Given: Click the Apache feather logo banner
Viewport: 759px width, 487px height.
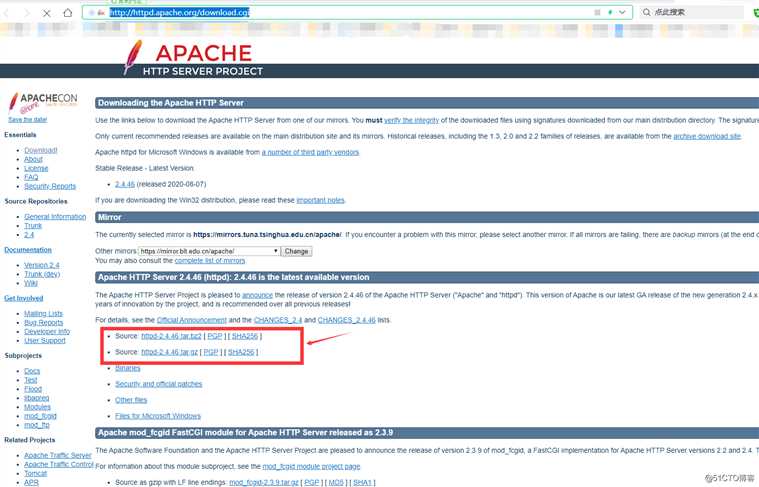Looking at the screenshot, I should tap(193, 58).
